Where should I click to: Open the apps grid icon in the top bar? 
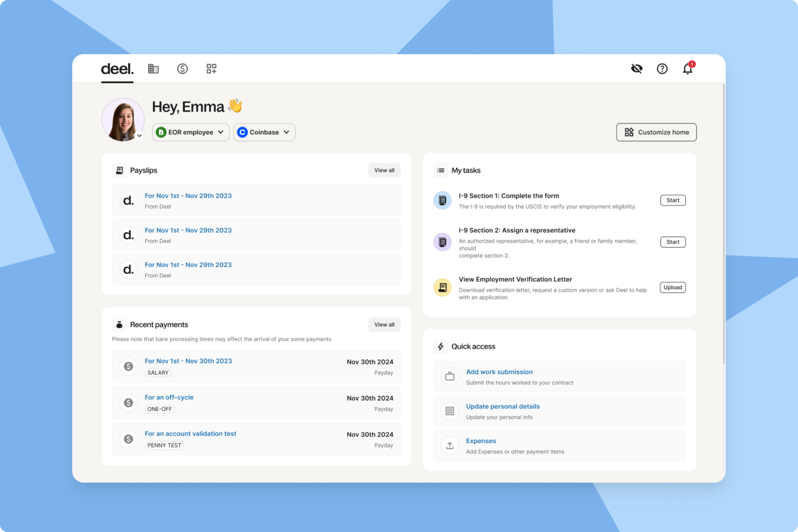point(211,68)
